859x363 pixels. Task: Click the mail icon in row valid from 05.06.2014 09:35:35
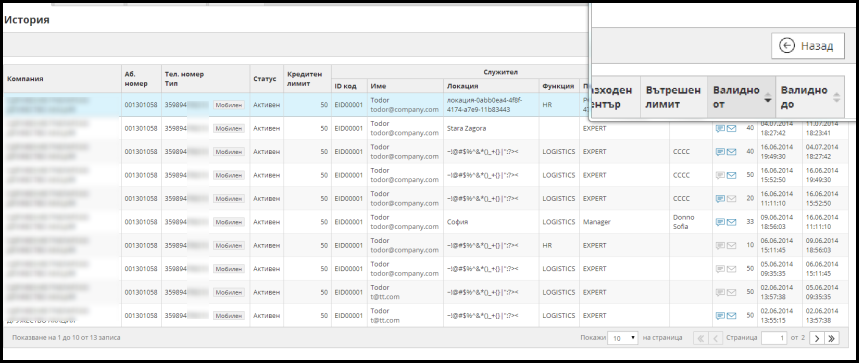[731, 269]
